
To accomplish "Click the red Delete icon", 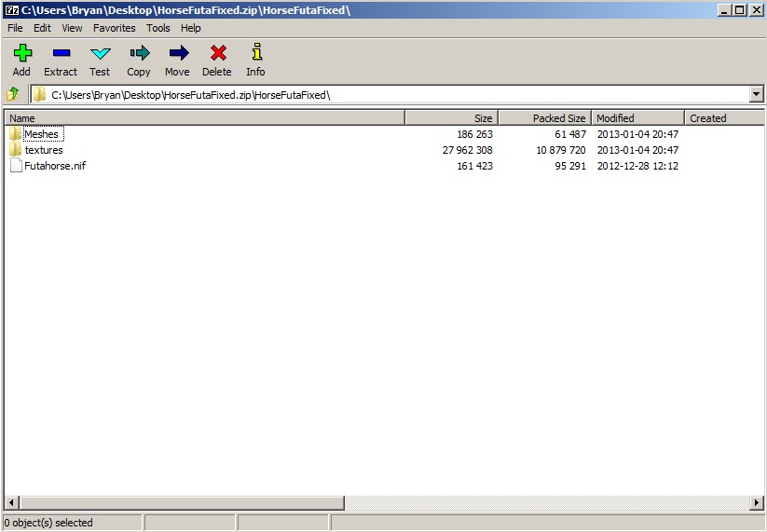I will (x=217, y=54).
